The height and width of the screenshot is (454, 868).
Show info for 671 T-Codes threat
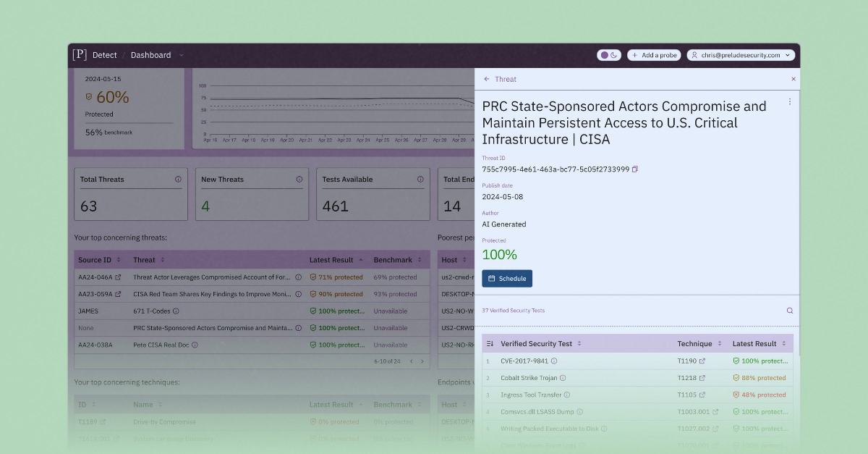[176, 311]
